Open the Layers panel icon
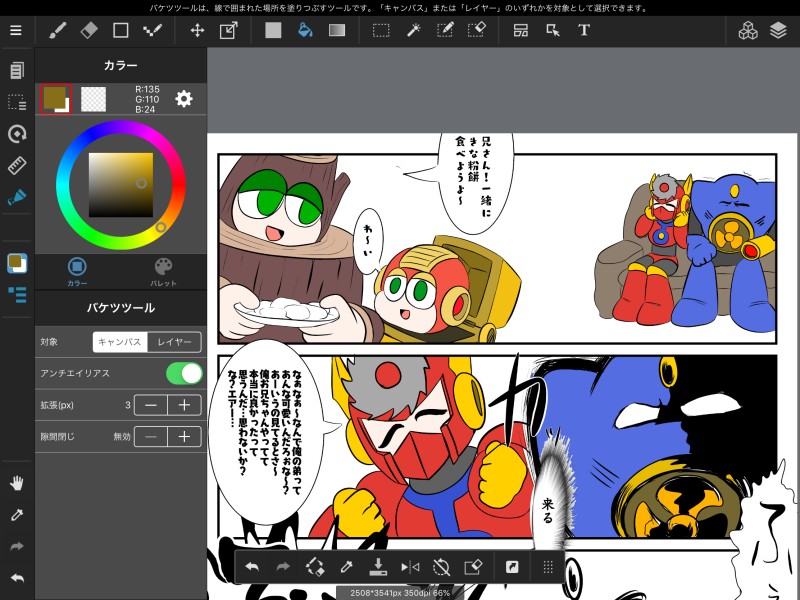800x600 pixels. point(778,30)
